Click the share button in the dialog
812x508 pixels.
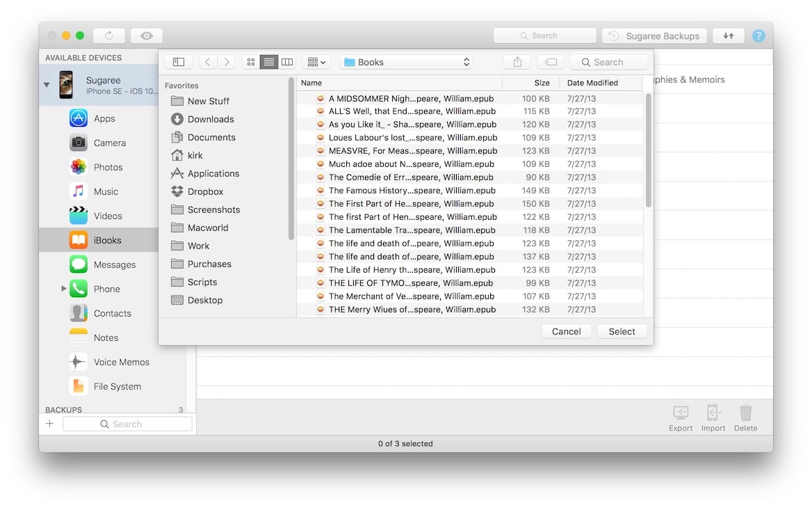point(517,62)
